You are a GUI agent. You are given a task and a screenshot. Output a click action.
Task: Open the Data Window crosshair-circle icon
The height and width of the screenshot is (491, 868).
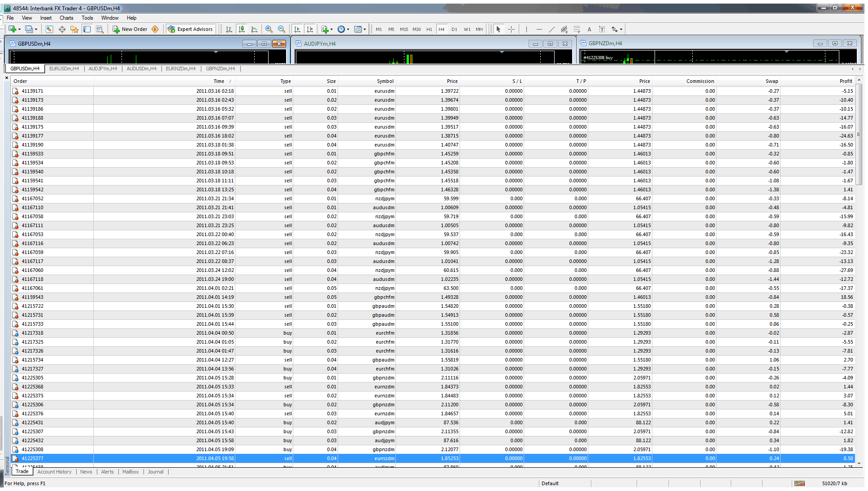click(x=62, y=29)
